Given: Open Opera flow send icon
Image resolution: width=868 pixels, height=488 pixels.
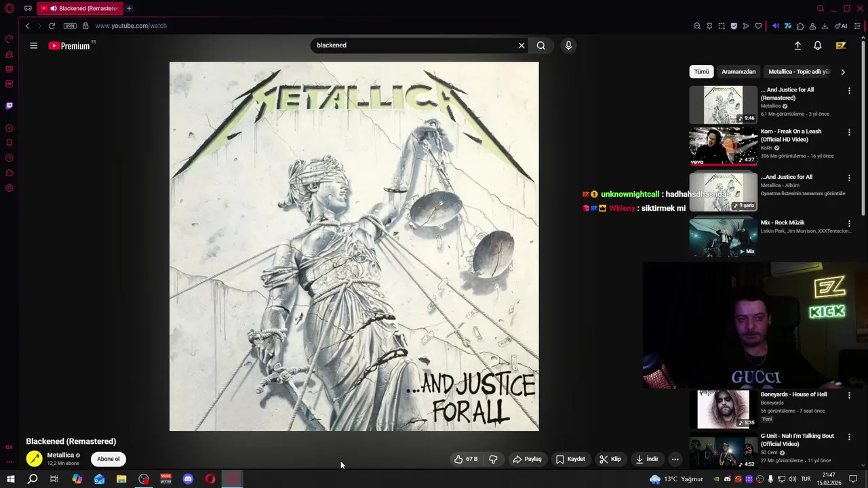Looking at the screenshot, I should [746, 26].
